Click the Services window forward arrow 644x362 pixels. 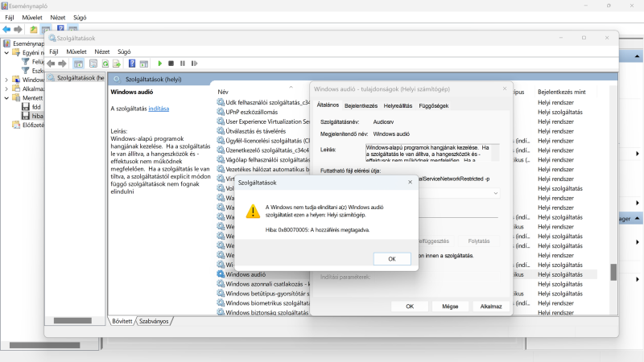[x=62, y=64]
